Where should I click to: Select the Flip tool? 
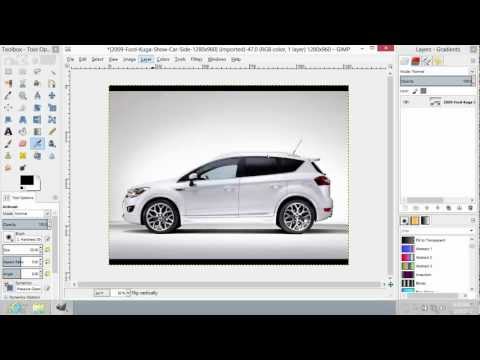pos(37,120)
